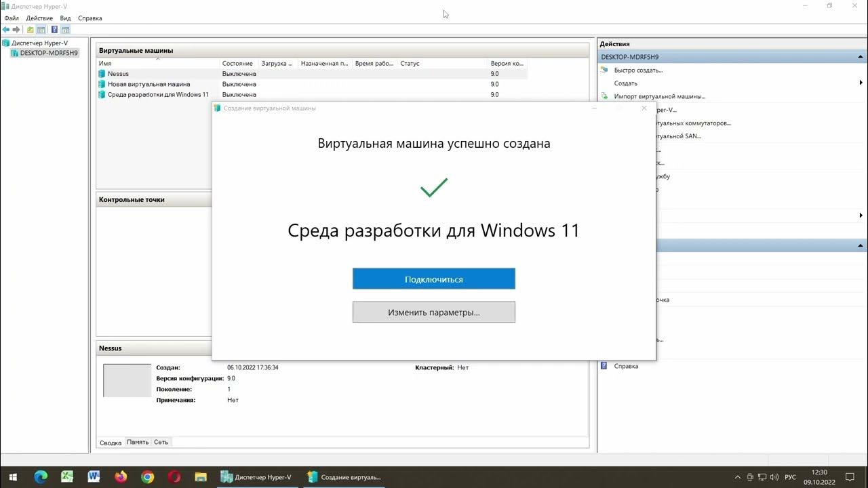Click the Импорт виртуальной машины action icon
Screen dimensions: 868x488
coord(604,96)
